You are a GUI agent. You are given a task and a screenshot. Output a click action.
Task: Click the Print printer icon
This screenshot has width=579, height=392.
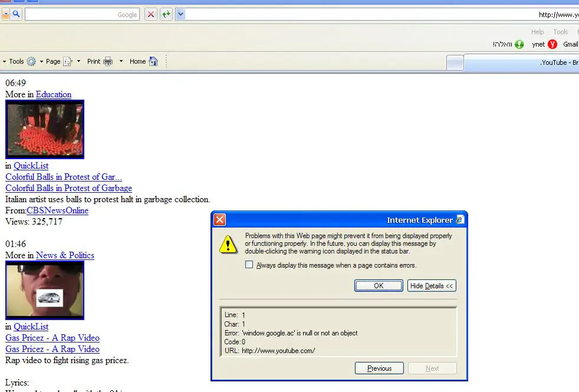coord(108,61)
